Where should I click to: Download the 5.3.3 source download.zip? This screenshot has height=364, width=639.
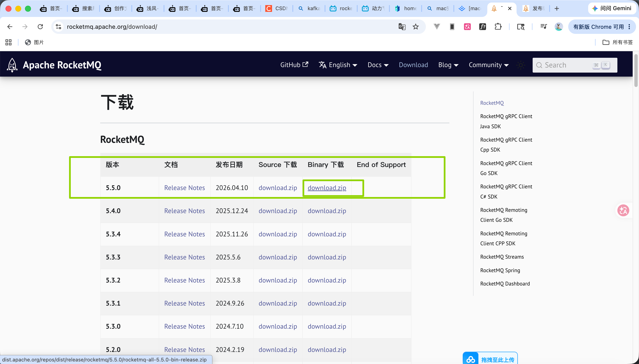pos(278,257)
